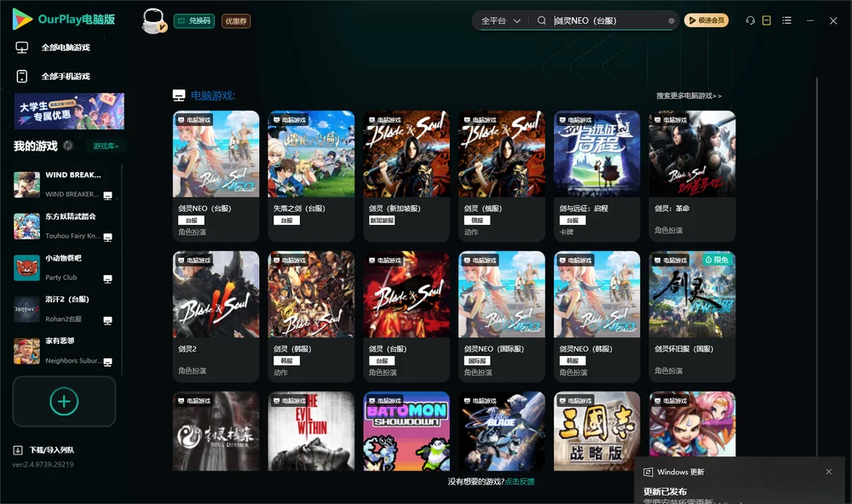Click the 点击反馈 feedback link

click(x=520, y=482)
